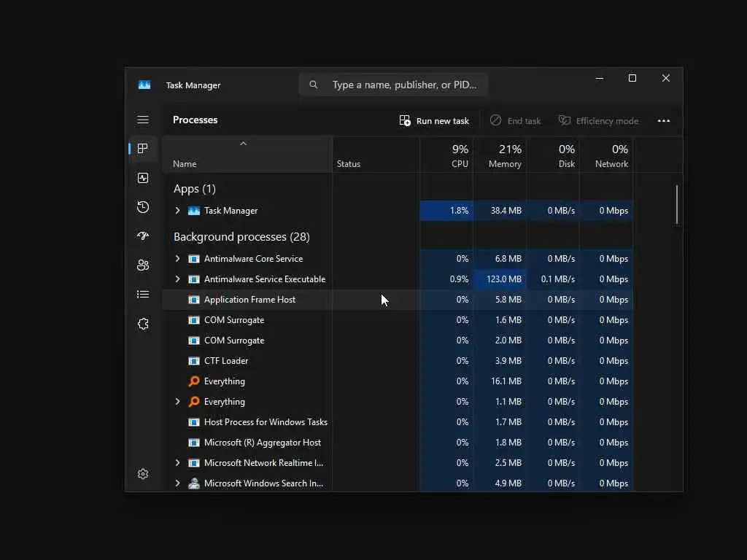Screen dimensions: 747x560
Task: Click the CTF Loader process icon
Action: pos(194,361)
